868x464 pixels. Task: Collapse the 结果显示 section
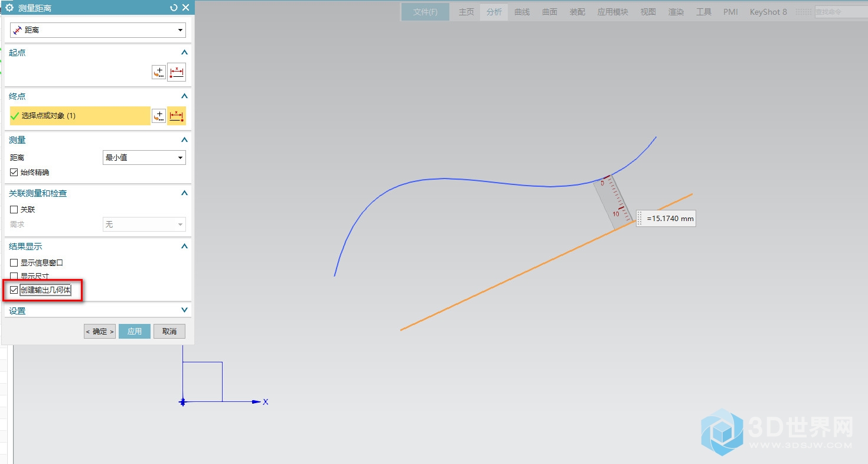(184, 246)
